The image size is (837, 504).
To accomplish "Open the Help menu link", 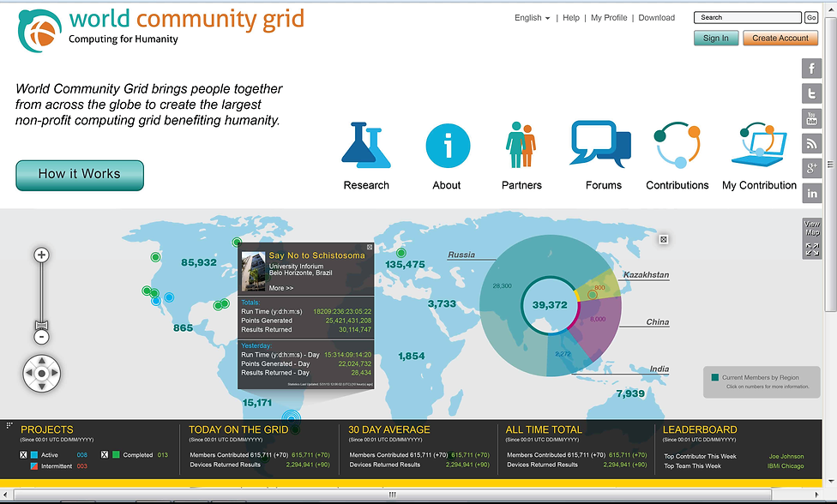I will 570,18.
